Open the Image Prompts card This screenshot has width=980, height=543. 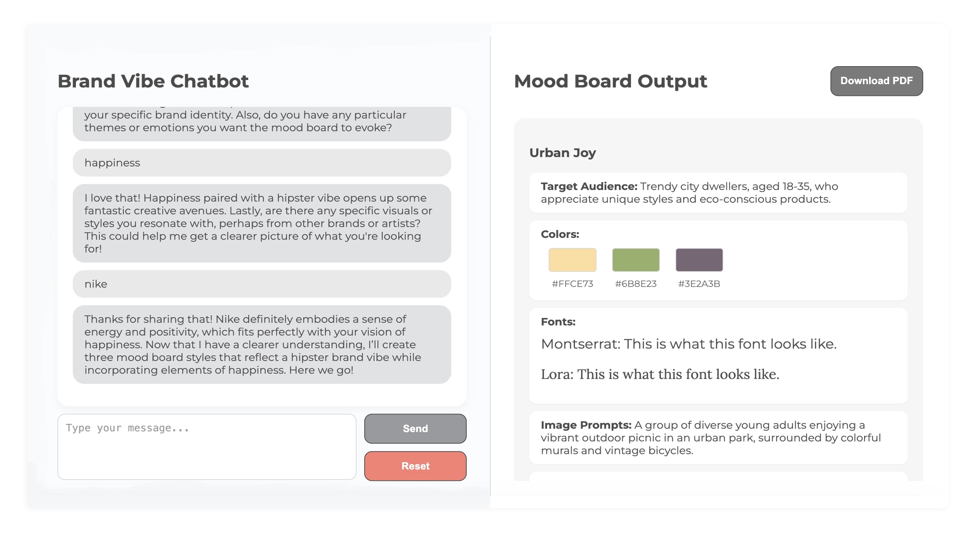(x=718, y=438)
